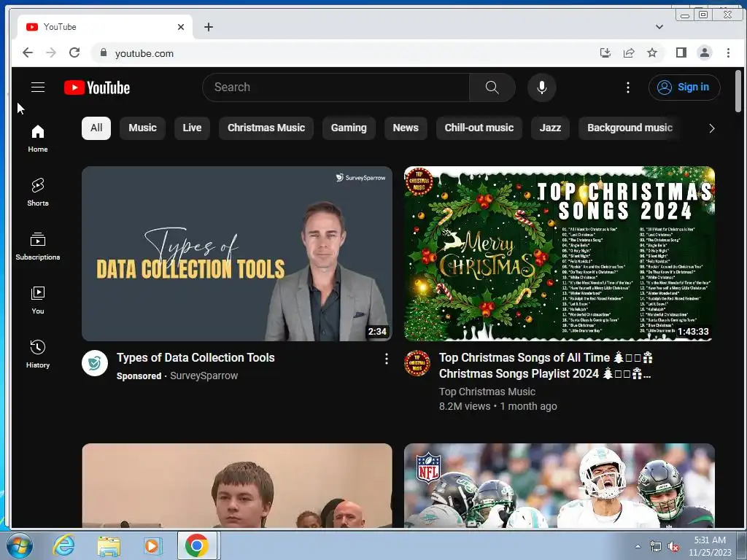
Task: Toggle Chrome side panel
Action: [681, 52]
